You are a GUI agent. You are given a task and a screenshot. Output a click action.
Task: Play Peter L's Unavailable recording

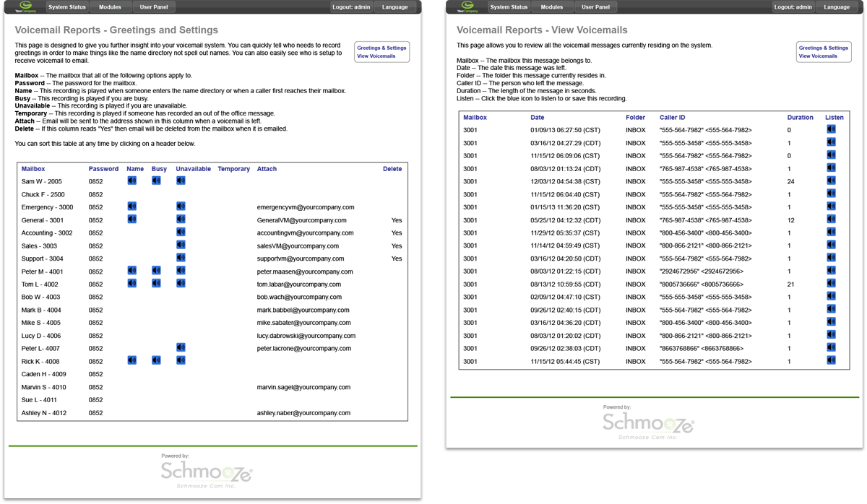(181, 348)
